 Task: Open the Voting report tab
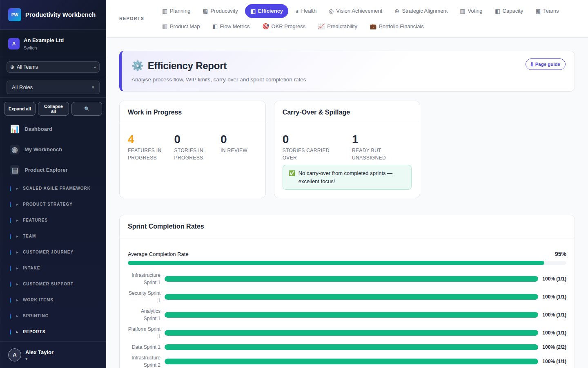(x=471, y=11)
